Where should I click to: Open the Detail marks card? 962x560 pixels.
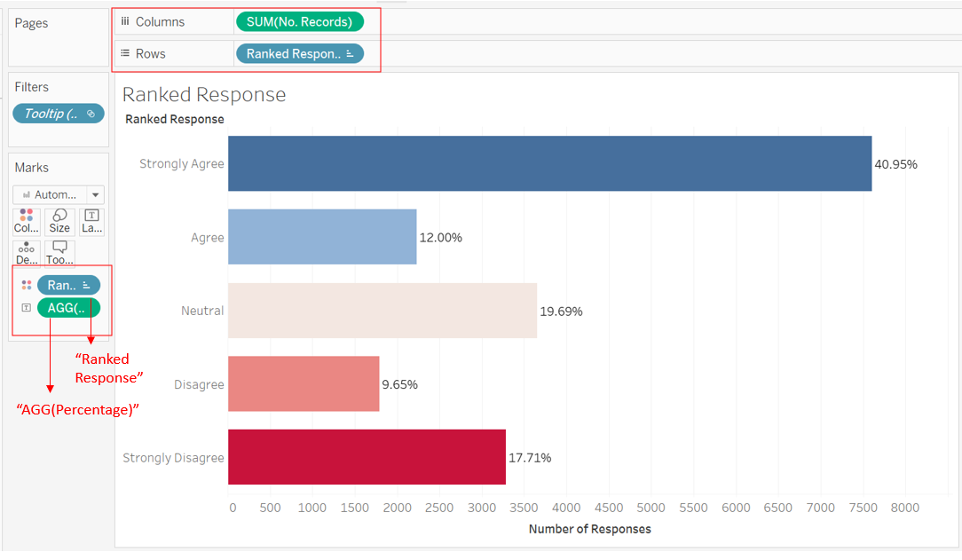pyautogui.click(x=27, y=253)
